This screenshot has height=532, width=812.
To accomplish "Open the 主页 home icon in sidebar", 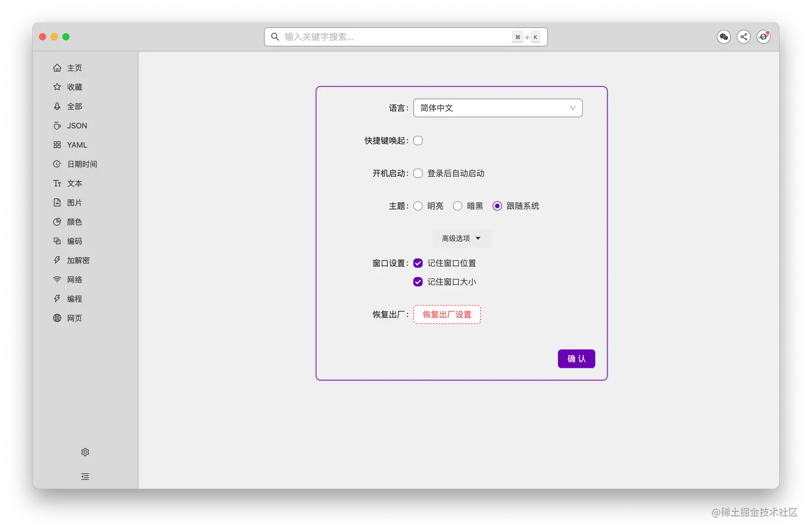I will coord(57,68).
